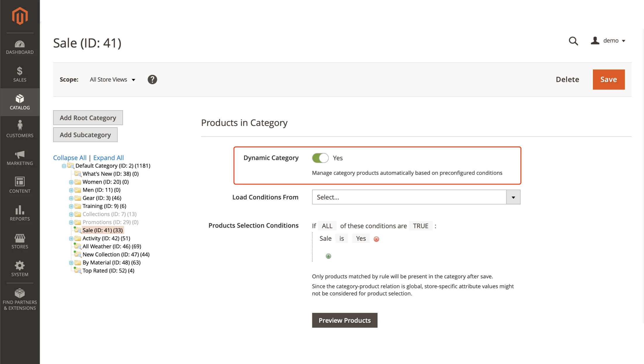The height and width of the screenshot is (364, 644).
Task: Toggle the Dynamic Category switch
Action: [320, 158]
